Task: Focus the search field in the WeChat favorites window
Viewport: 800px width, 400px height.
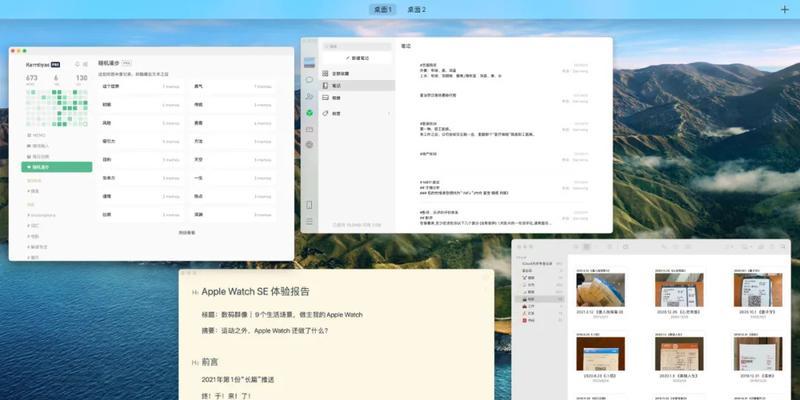Action: [357, 46]
